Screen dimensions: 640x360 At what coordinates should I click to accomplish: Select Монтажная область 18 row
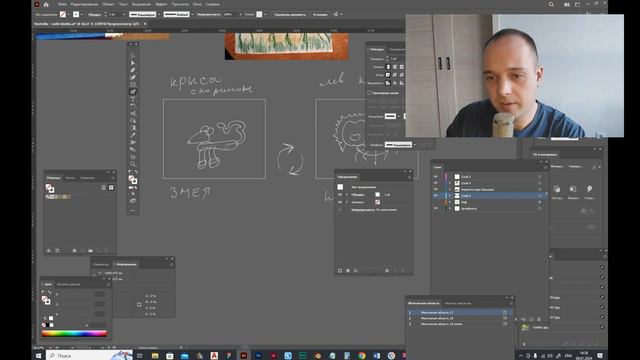coord(459,318)
